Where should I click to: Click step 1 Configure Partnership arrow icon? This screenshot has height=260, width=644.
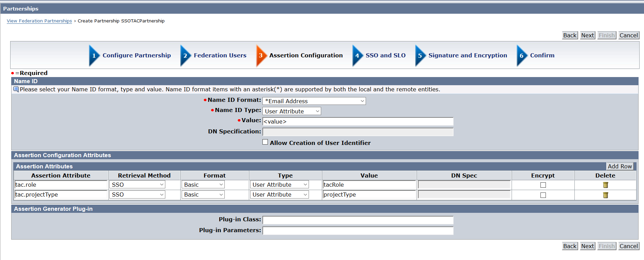pos(94,56)
